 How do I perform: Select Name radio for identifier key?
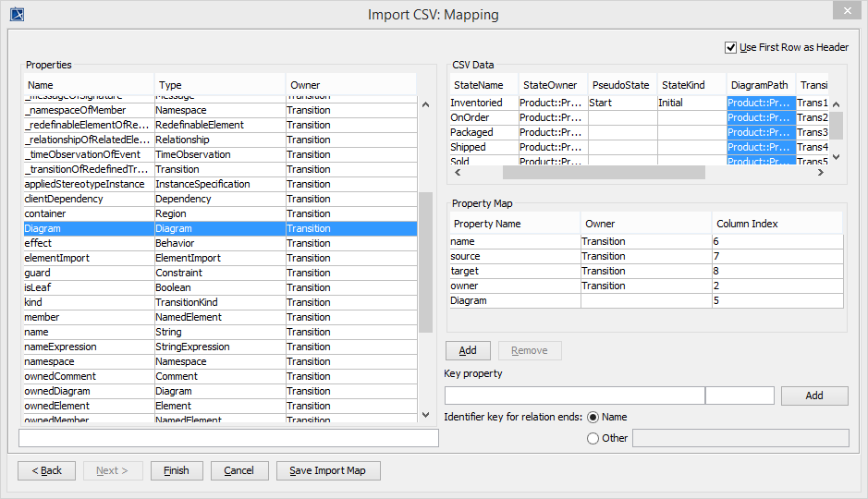click(593, 418)
